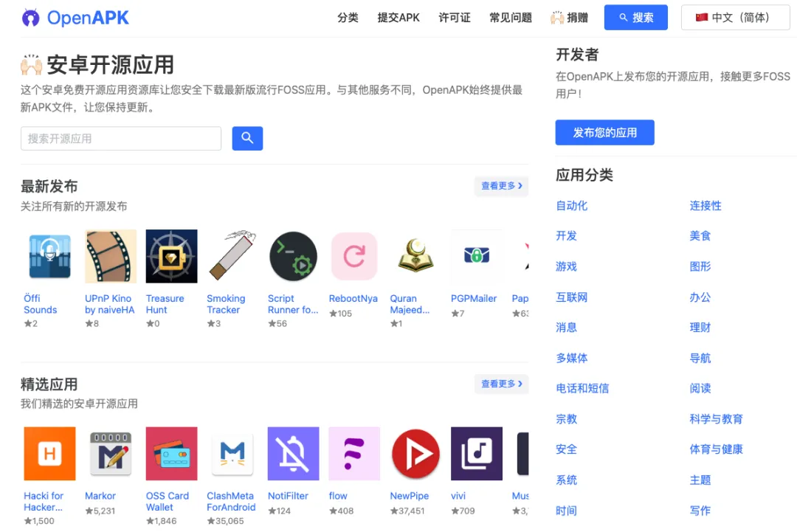
Task: Open the 体育与健康 category
Action: point(716,449)
